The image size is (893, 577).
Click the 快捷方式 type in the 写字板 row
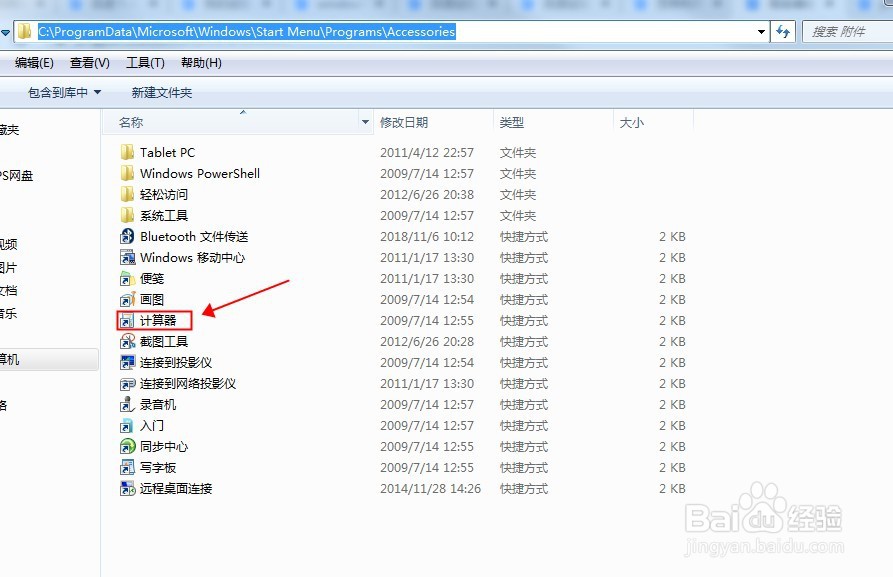click(524, 468)
